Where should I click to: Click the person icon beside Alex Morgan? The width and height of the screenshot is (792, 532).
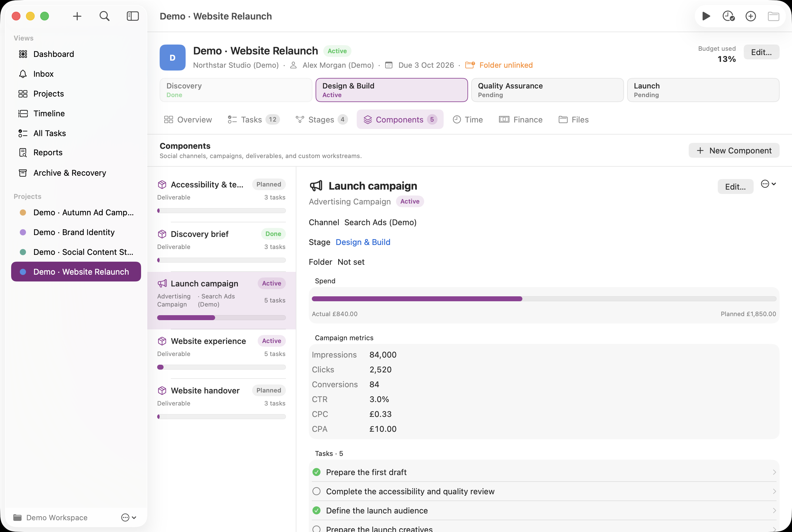[x=294, y=65]
